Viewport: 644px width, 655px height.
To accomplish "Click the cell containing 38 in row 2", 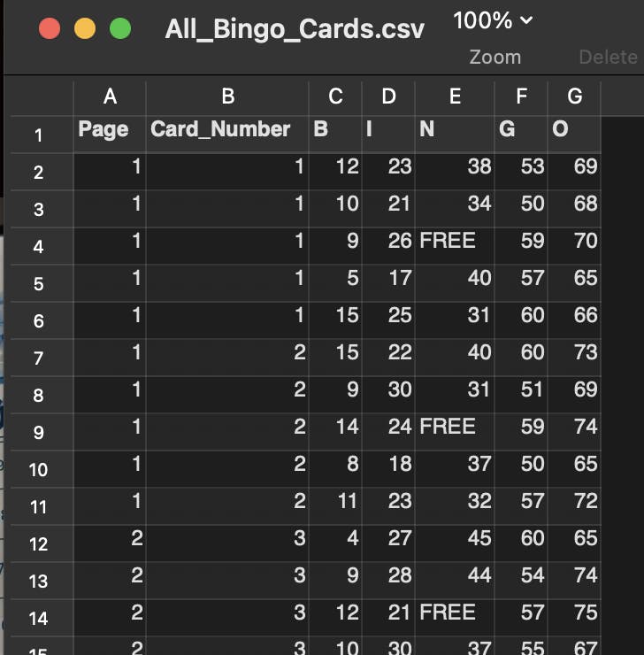I will coord(455,166).
